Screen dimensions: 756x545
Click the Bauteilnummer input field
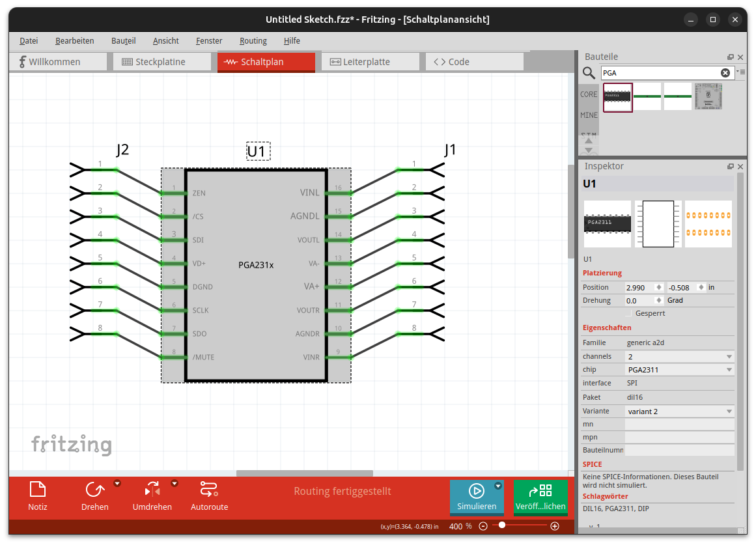click(x=679, y=451)
